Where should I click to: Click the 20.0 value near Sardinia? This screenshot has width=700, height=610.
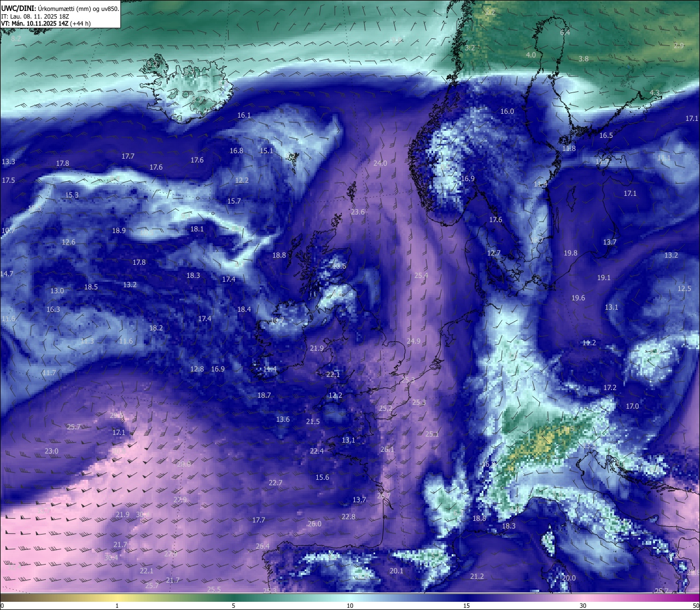[x=569, y=578]
